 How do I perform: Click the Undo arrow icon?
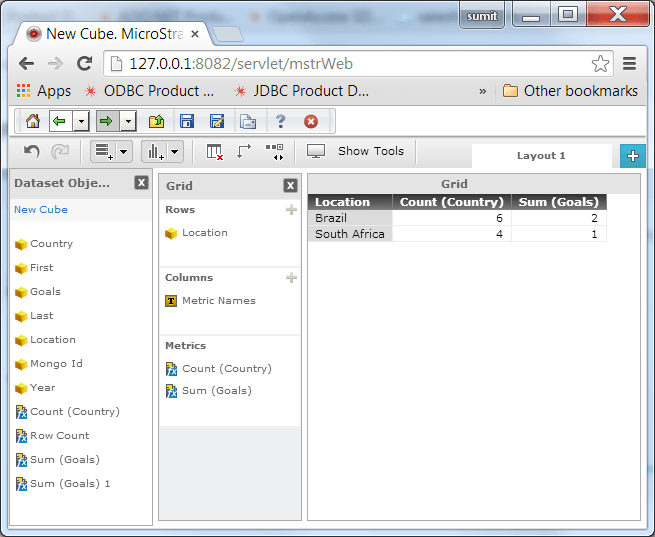[x=32, y=152]
